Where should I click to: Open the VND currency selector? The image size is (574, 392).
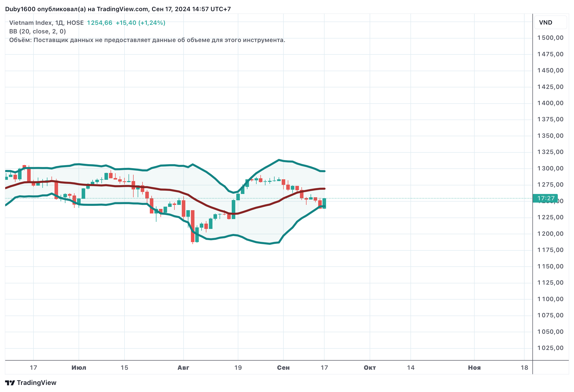(550, 23)
